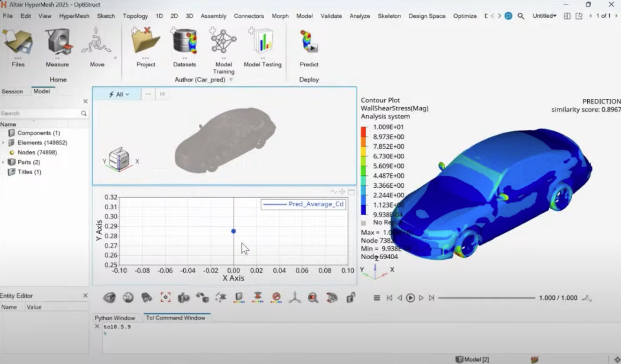The image size is (621, 364).
Task: Switch to the Design Space ribbon tab
Action: click(x=427, y=16)
